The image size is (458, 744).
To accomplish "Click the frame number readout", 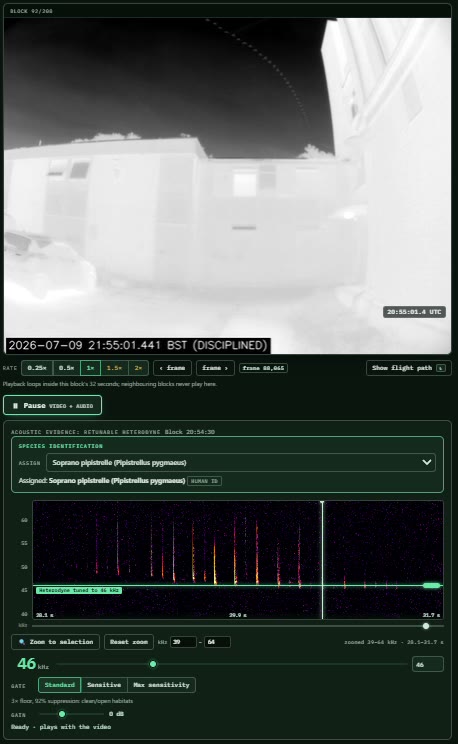I will (x=263, y=368).
